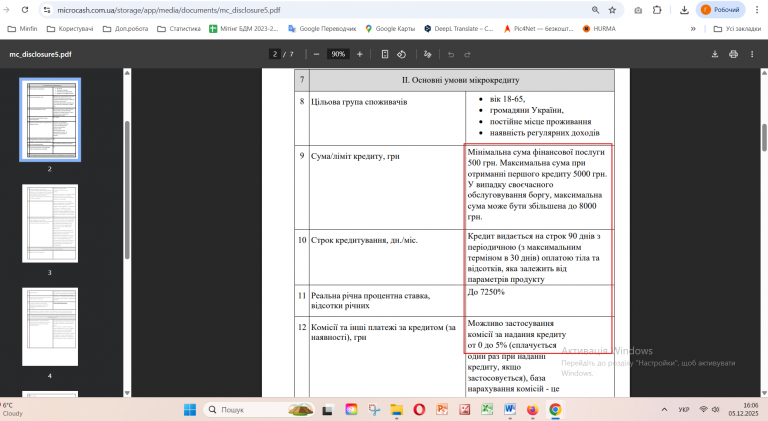The height and width of the screenshot is (421, 768).
Task: Open Word from the taskbar
Action: (x=509, y=410)
